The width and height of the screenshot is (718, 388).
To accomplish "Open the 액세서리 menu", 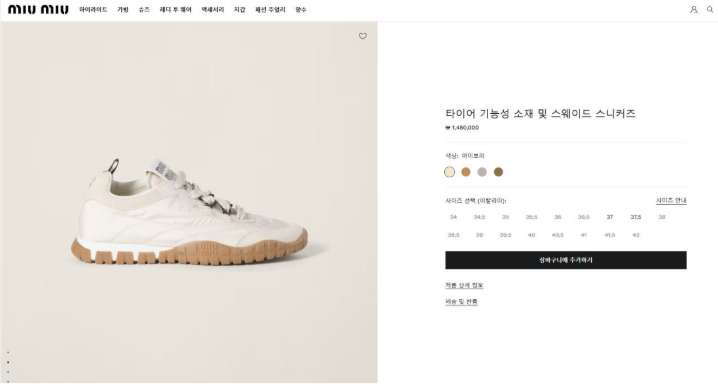I will coord(213,10).
